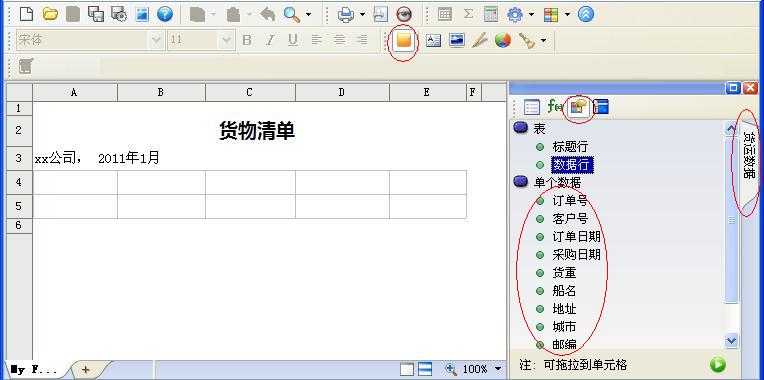Select the 船名 field
764x380 pixels.
click(x=564, y=291)
